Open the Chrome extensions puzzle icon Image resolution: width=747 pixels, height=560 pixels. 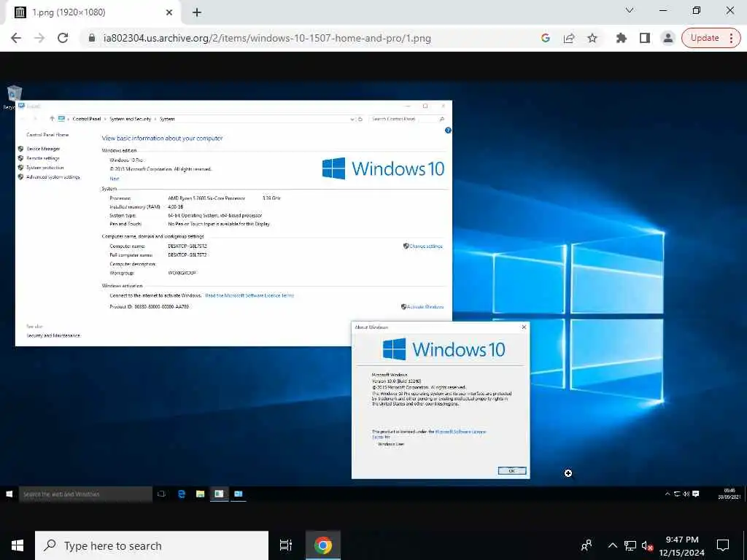click(622, 38)
